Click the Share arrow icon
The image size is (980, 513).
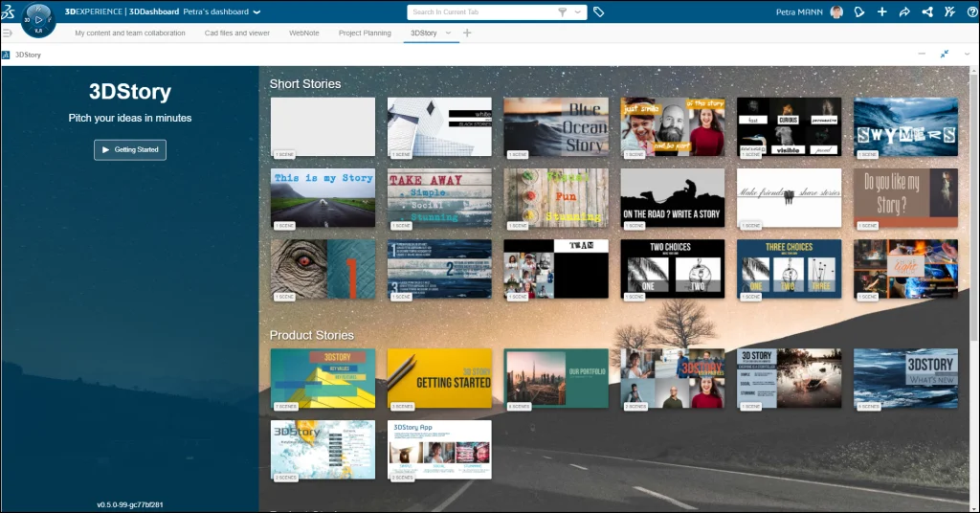904,12
